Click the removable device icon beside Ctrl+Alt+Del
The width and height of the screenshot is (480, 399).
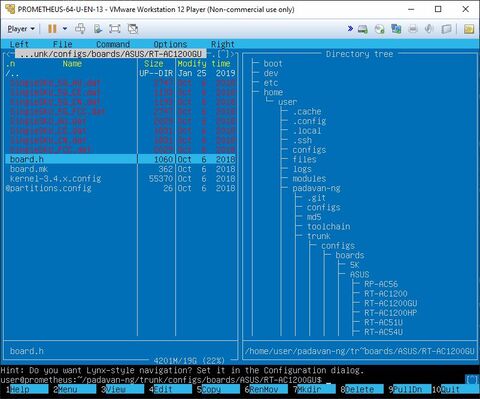tap(98, 29)
